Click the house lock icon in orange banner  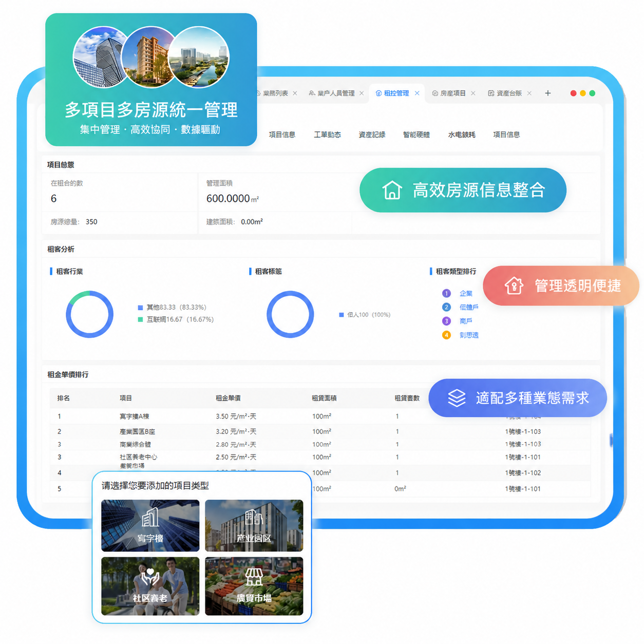[x=514, y=286]
